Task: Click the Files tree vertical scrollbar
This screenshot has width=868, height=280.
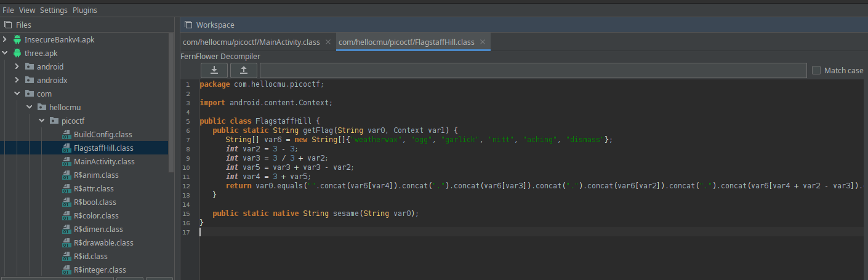Action: coord(171,102)
